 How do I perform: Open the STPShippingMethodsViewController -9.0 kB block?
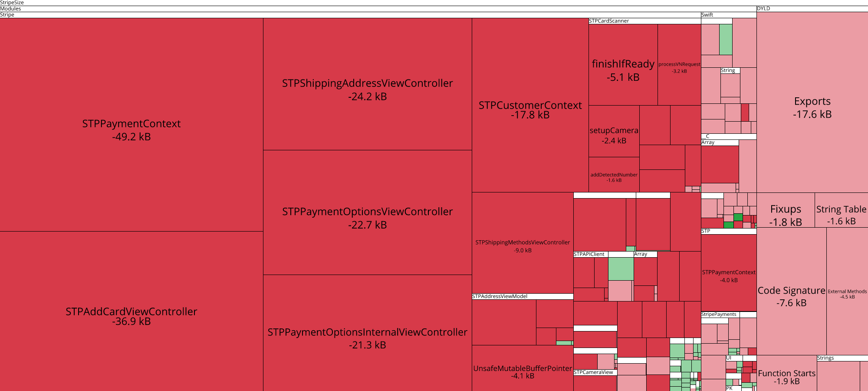point(523,243)
